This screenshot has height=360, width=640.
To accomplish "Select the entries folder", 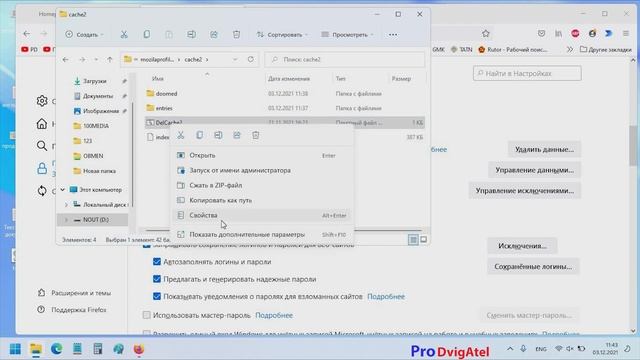I will pyautogui.click(x=284, y=108).
